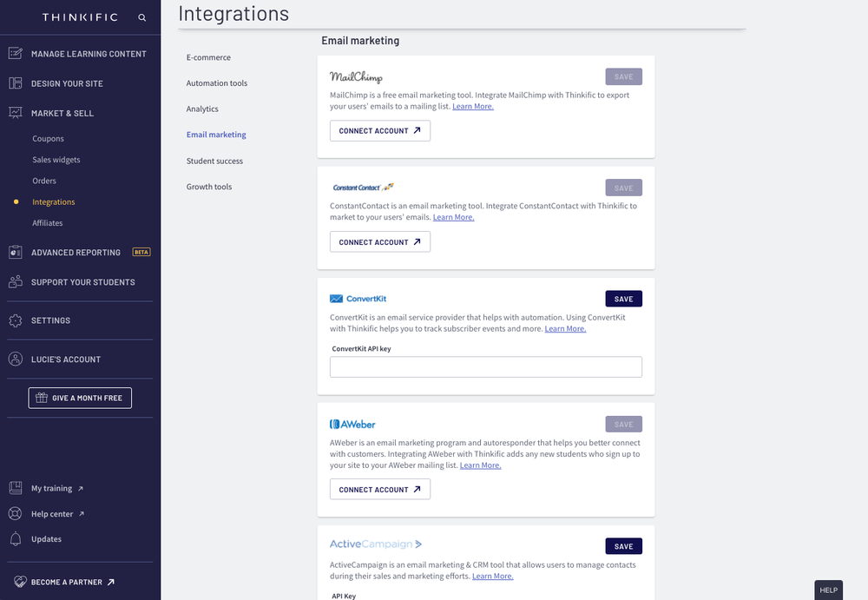Click the Settings gear icon
Viewport: 868px width, 600px height.
(x=16, y=320)
